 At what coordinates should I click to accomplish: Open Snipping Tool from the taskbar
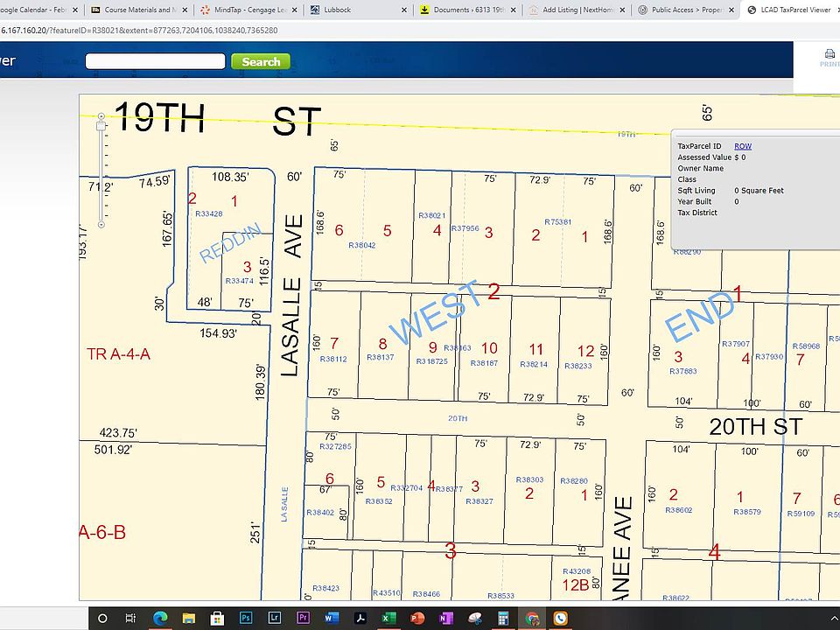coord(474,619)
